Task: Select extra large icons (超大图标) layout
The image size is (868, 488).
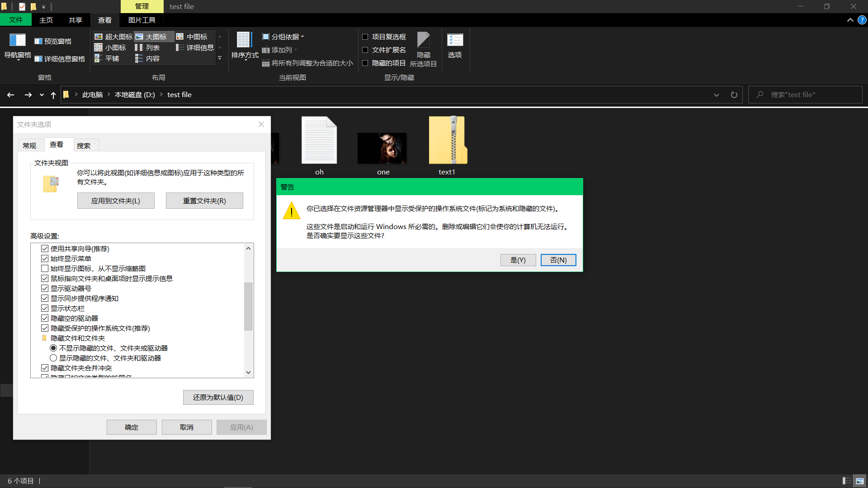Action: point(113,37)
